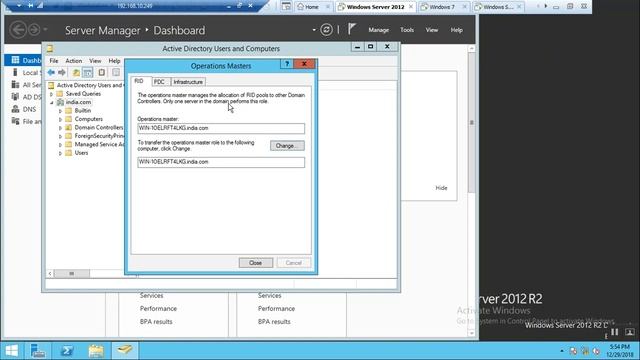Screen dimensions: 640x360
Task: Click the Active Directory taskbar icon
Action: point(124,350)
